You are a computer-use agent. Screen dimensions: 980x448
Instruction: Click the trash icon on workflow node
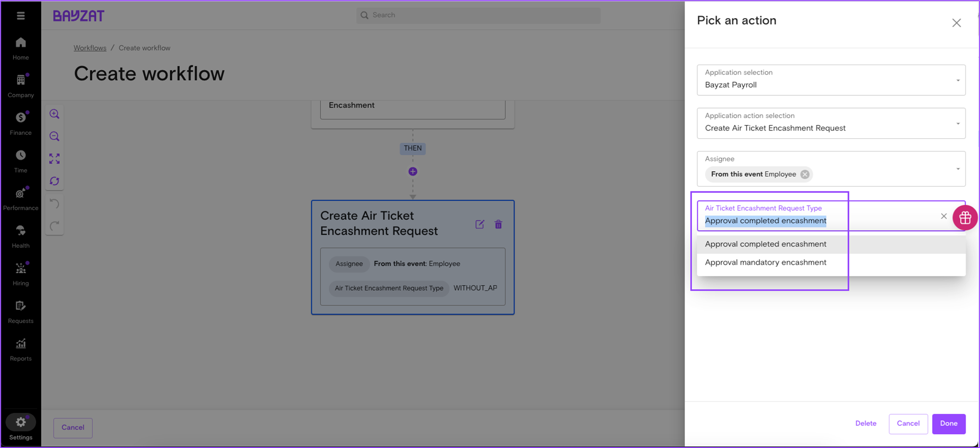point(498,224)
